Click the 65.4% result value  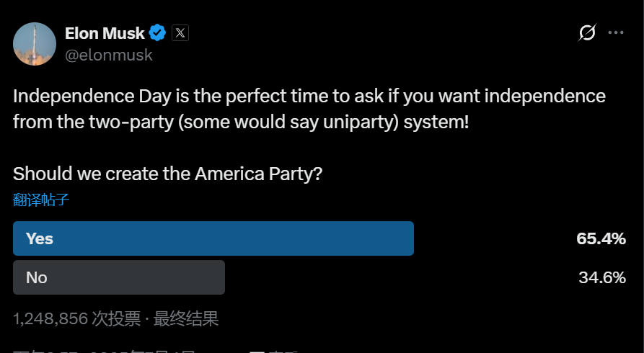tap(601, 238)
